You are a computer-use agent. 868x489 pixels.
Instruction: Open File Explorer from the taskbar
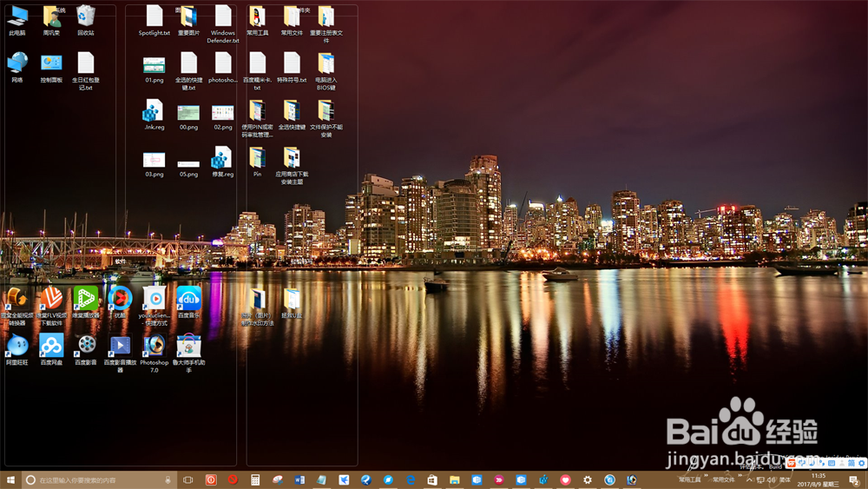point(455,480)
